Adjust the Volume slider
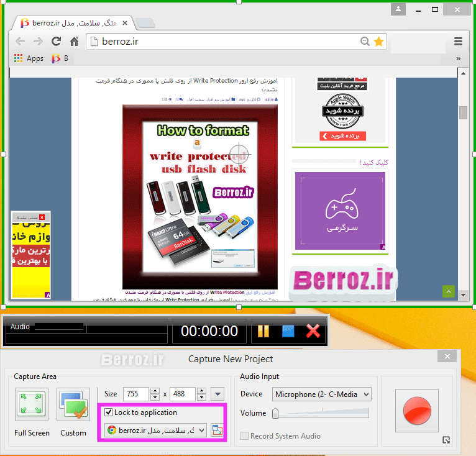Screen dimensions: 476x456 point(275,413)
